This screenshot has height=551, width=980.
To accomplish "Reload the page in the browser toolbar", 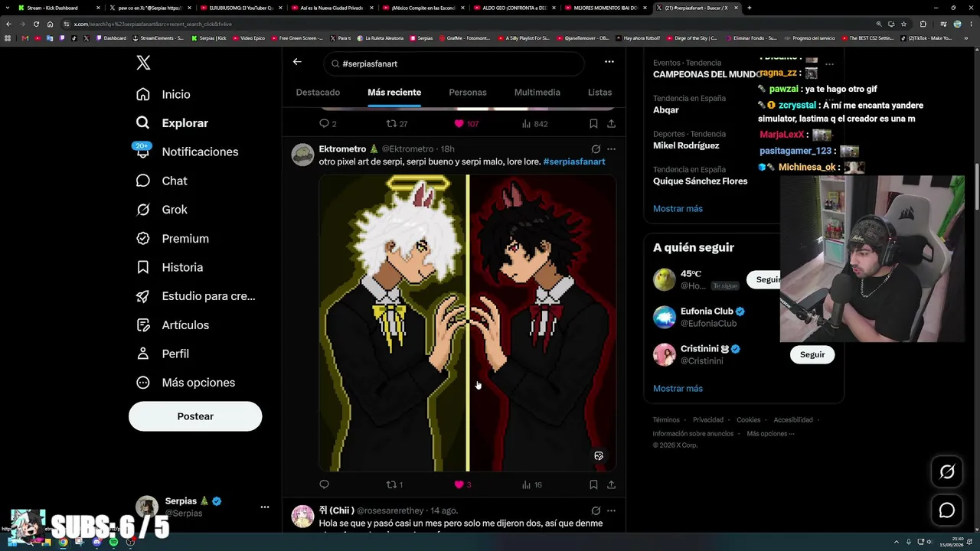I will point(36,24).
